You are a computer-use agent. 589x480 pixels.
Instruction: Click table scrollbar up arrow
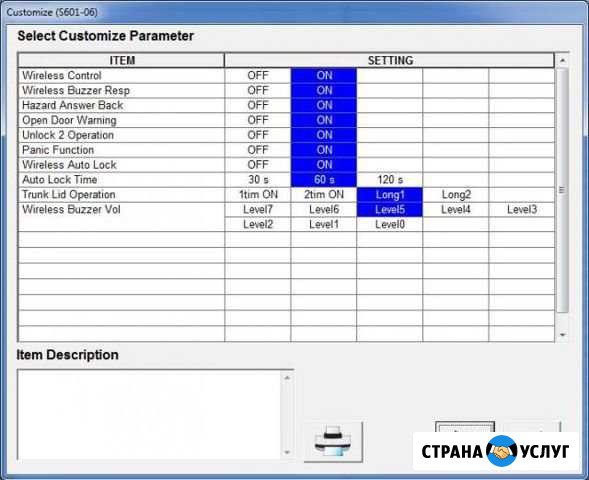tap(562, 60)
